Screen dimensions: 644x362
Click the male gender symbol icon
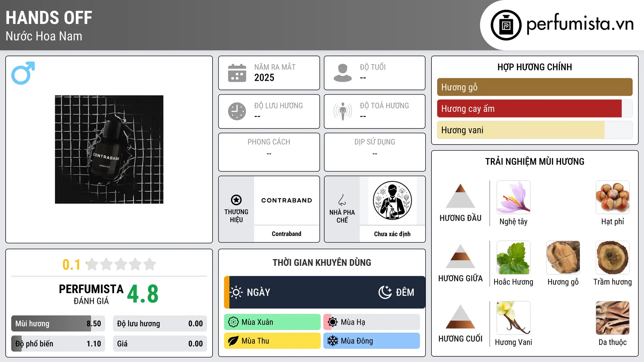click(x=23, y=73)
